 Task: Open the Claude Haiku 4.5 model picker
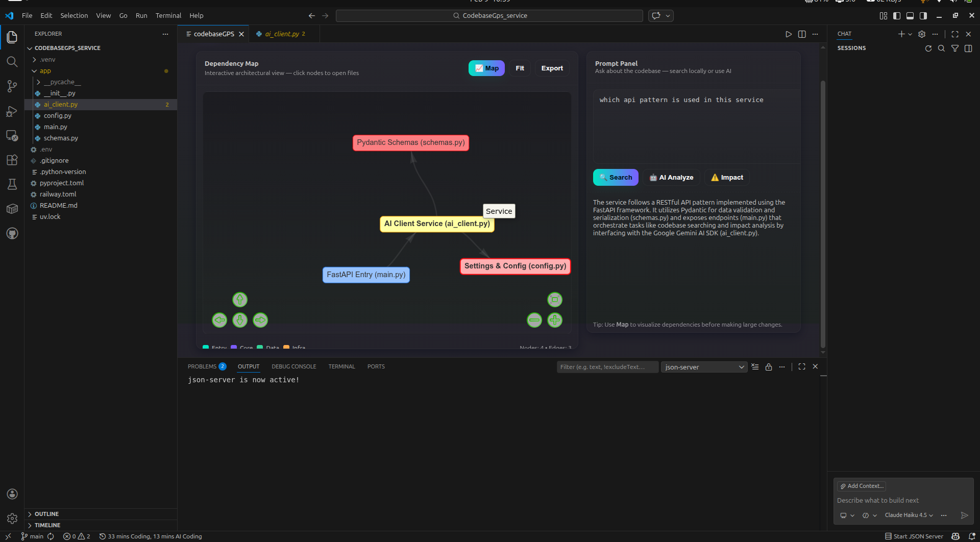[909, 515]
